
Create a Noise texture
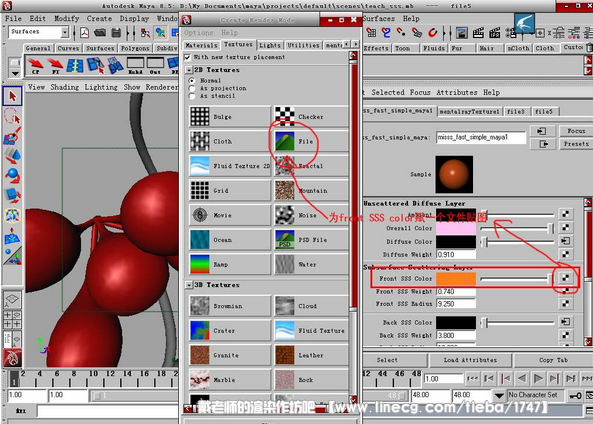click(x=310, y=215)
